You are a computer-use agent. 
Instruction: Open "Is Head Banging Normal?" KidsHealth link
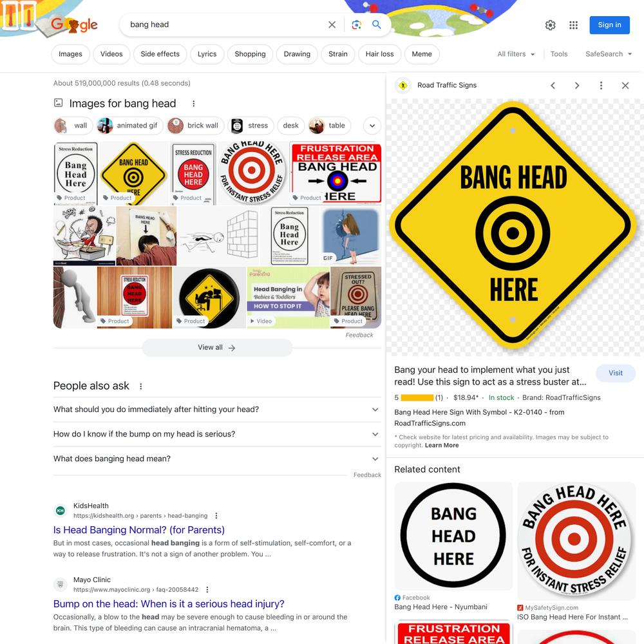(x=139, y=530)
